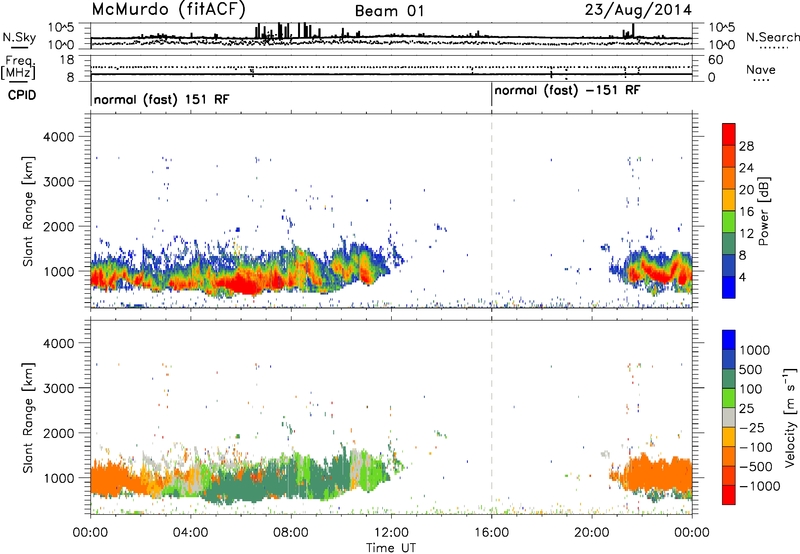
Task: Click the 'CPID' row label
Action: [22, 95]
